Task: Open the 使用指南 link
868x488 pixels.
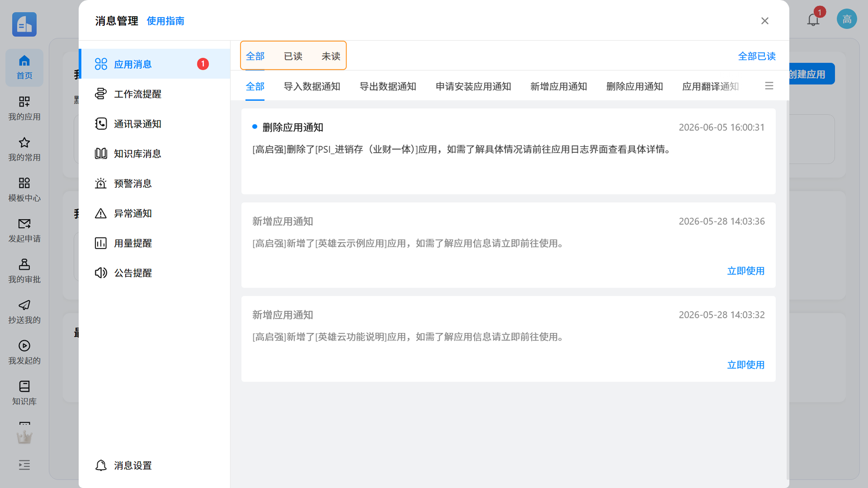Action: tap(165, 21)
